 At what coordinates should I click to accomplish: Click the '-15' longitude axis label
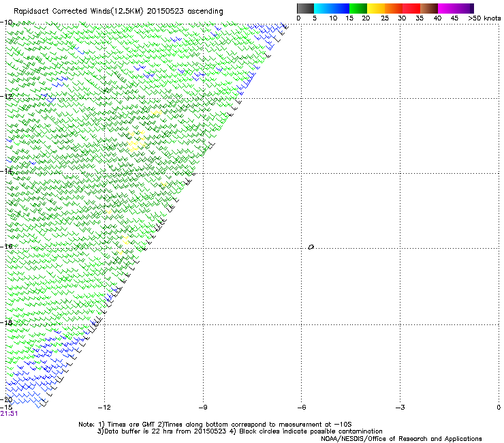point(6,407)
